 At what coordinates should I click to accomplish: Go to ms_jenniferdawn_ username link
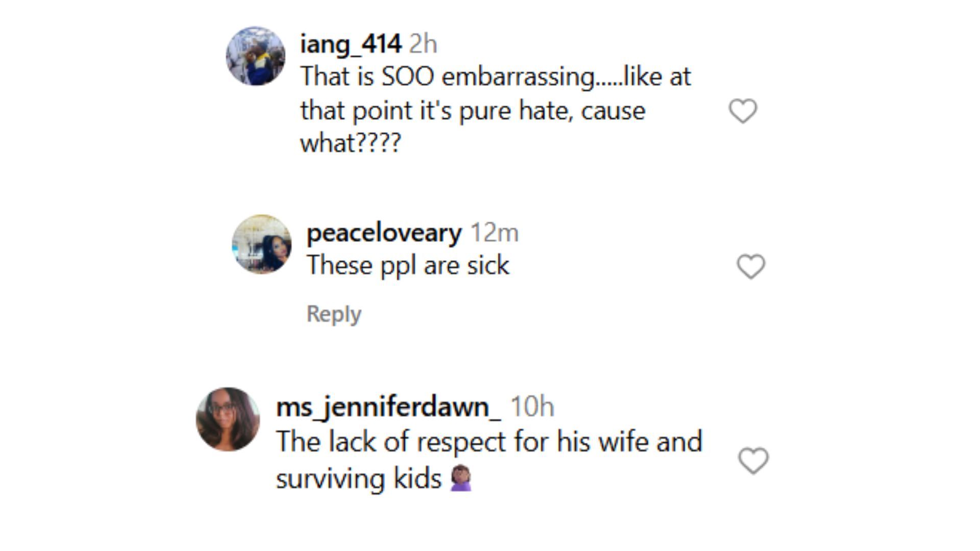point(388,407)
